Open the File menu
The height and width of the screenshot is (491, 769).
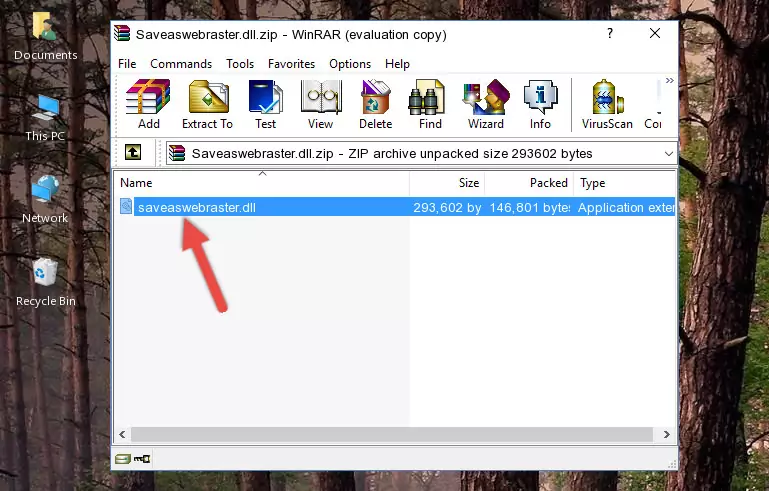click(127, 64)
